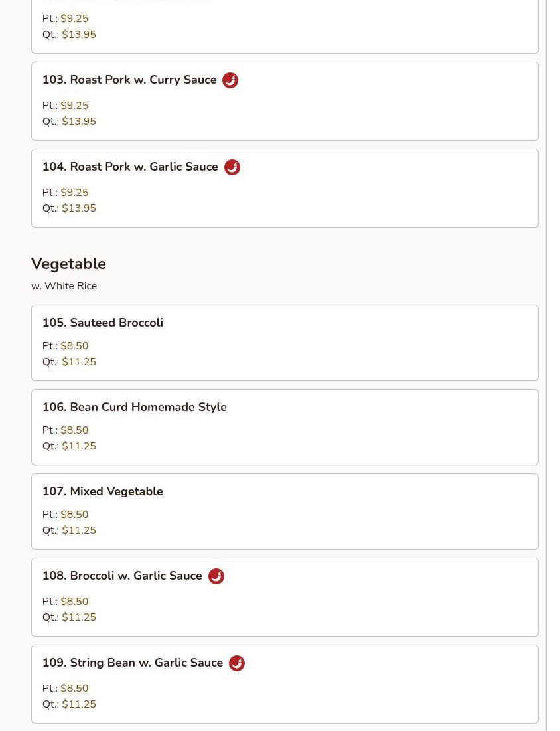Click the 'w. White Rice' section note

tap(64, 286)
